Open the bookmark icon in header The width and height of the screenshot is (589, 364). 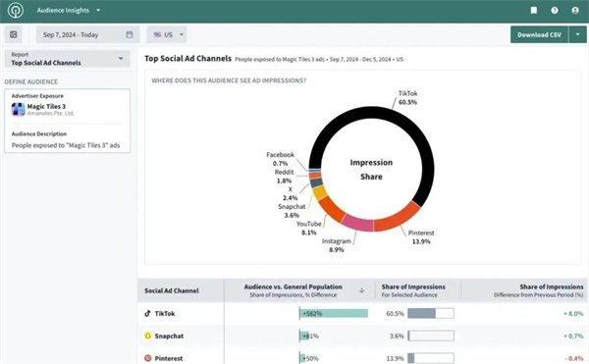(533, 11)
